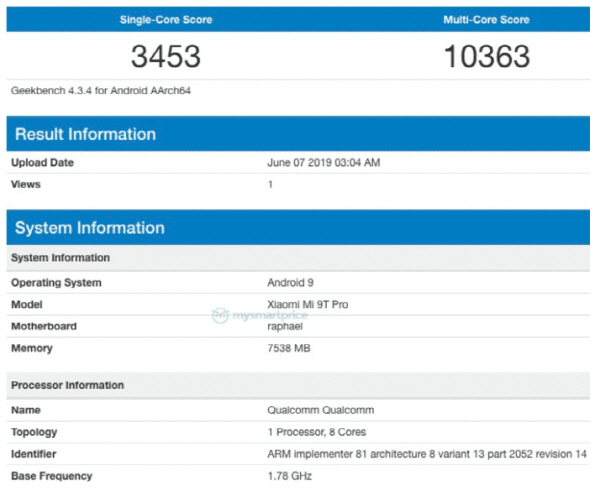The image size is (600, 496).
Task: Click the Memory label
Action: point(32,348)
